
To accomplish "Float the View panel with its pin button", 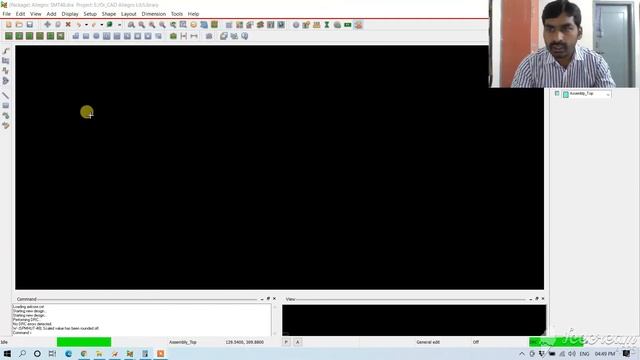I will point(537,299).
